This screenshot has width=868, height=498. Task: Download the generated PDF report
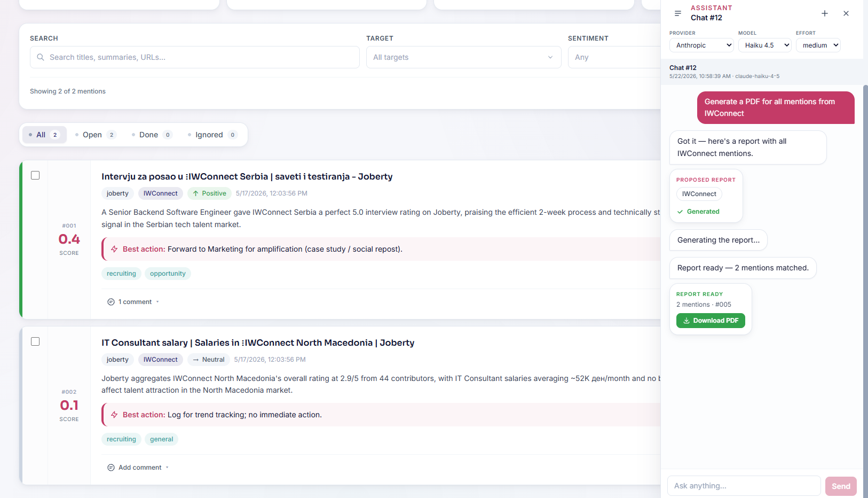[x=711, y=321]
